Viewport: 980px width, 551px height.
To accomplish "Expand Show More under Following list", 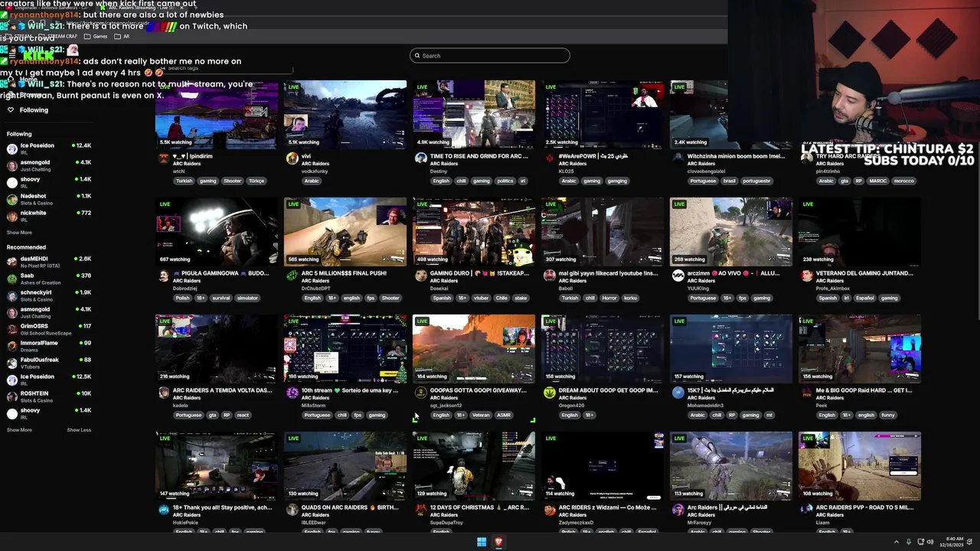I will 19,233.
